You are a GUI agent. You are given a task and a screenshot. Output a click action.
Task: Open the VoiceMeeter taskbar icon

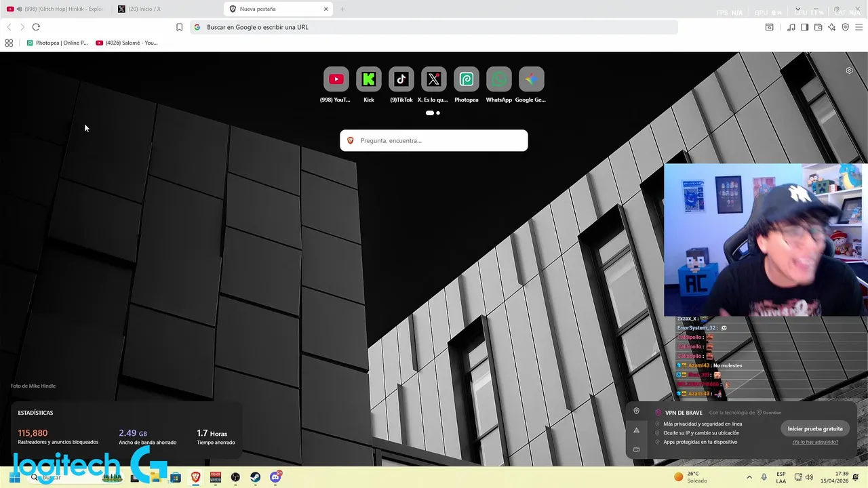216,477
